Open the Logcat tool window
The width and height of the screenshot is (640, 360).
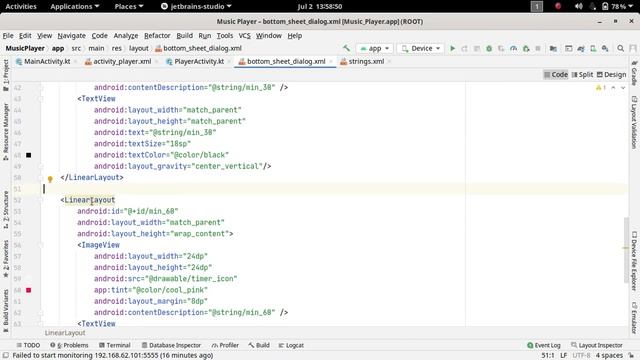coord(291,345)
